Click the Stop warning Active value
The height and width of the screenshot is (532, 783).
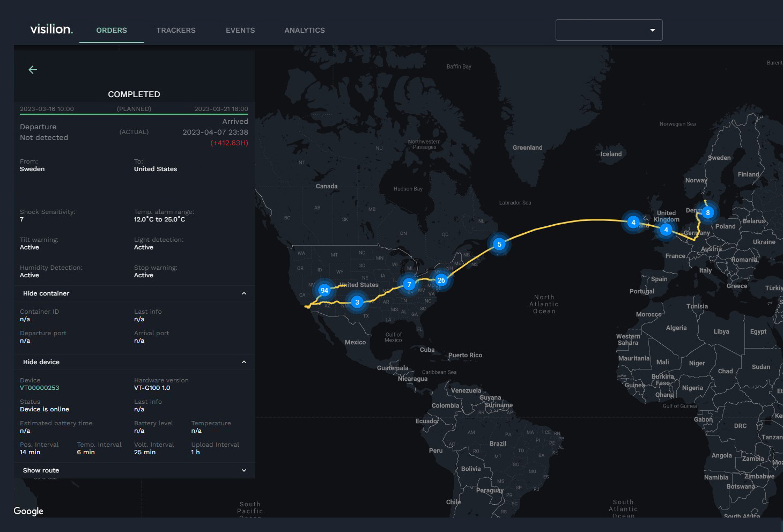click(x=144, y=275)
